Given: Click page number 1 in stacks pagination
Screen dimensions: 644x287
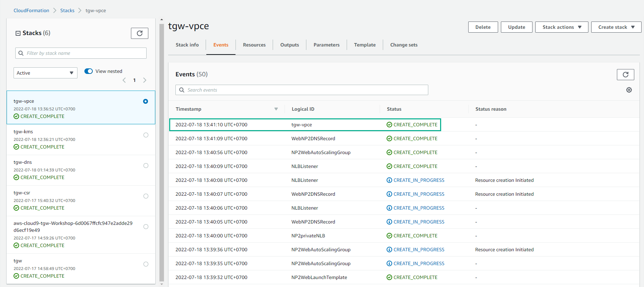Looking at the screenshot, I should click(134, 80).
